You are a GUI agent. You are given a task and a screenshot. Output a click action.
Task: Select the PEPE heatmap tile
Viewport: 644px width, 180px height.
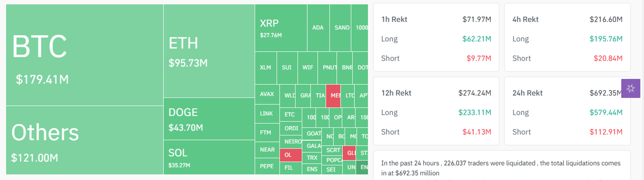coord(267,166)
